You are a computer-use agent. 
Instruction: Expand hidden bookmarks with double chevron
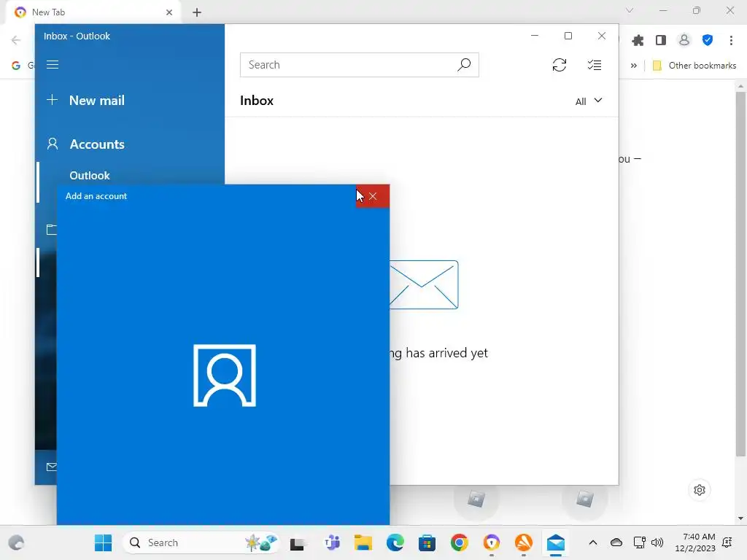coord(634,66)
